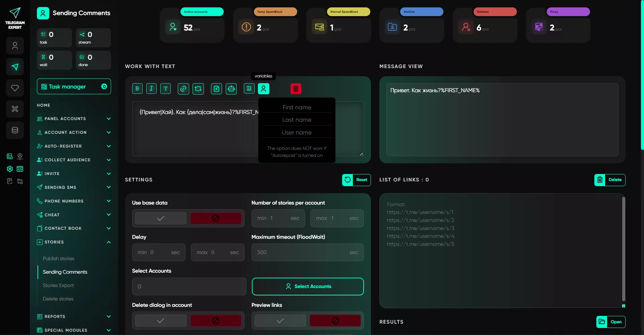Click the Temp SpamBlock warning icon
This screenshot has width=644, height=335.
(x=246, y=27)
